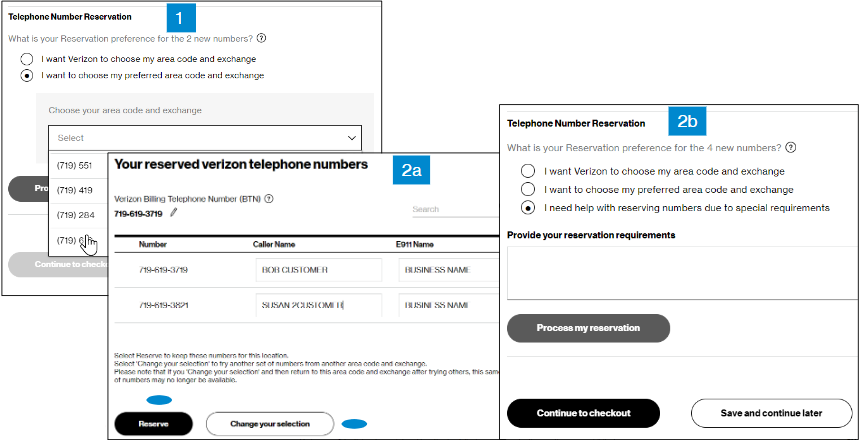Click help icon beside 4 new numbers question
859x440 pixels.
coord(791,147)
